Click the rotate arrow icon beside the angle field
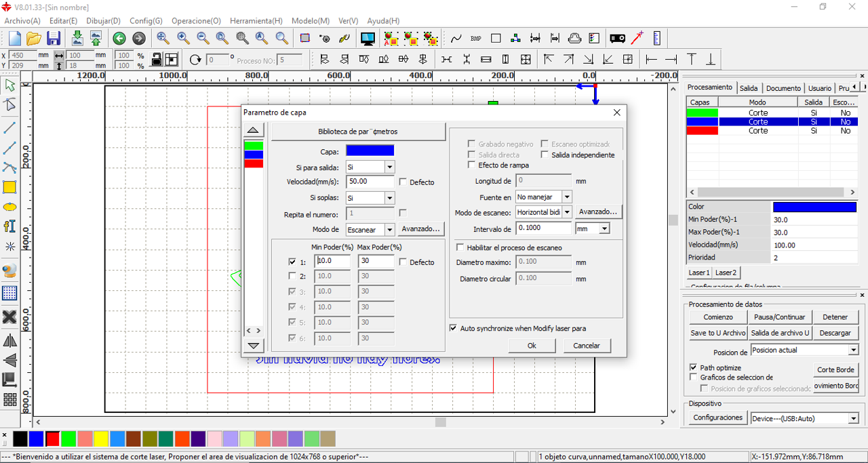Viewport: 868px width, 463px height. tap(195, 60)
